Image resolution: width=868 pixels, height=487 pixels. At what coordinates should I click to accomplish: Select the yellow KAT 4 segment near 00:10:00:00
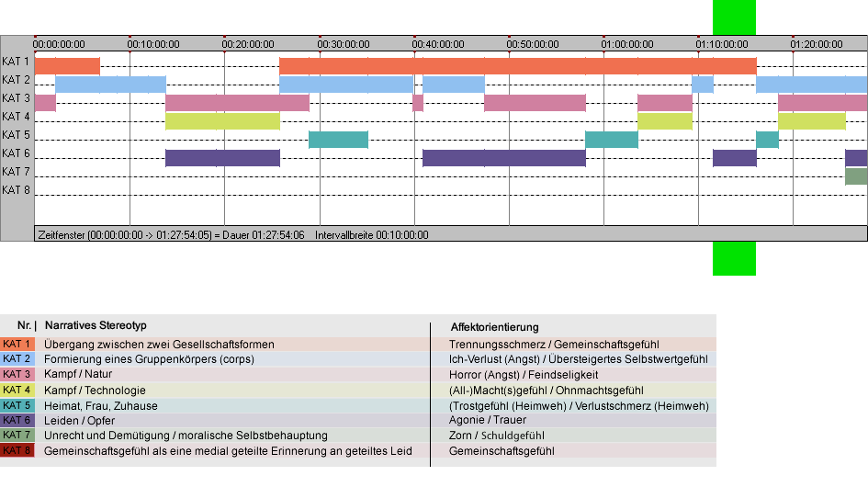click(222, 121)
